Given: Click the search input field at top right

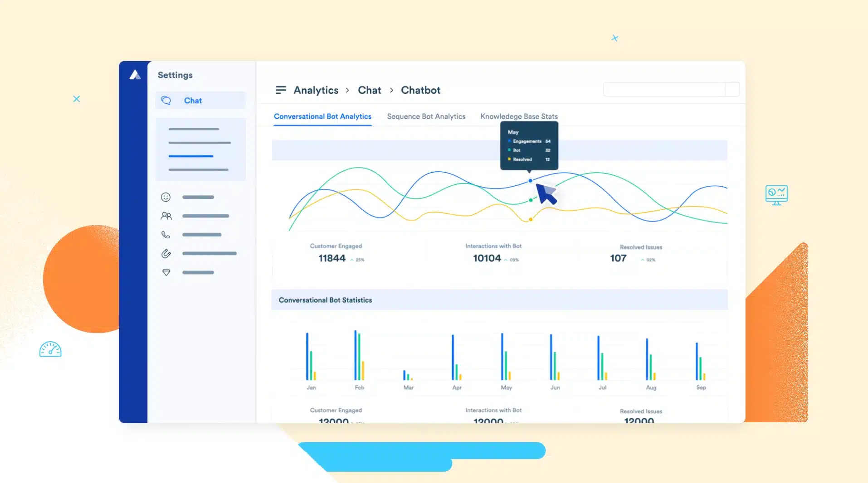Looking at the screenshot, I should (664, 89).
